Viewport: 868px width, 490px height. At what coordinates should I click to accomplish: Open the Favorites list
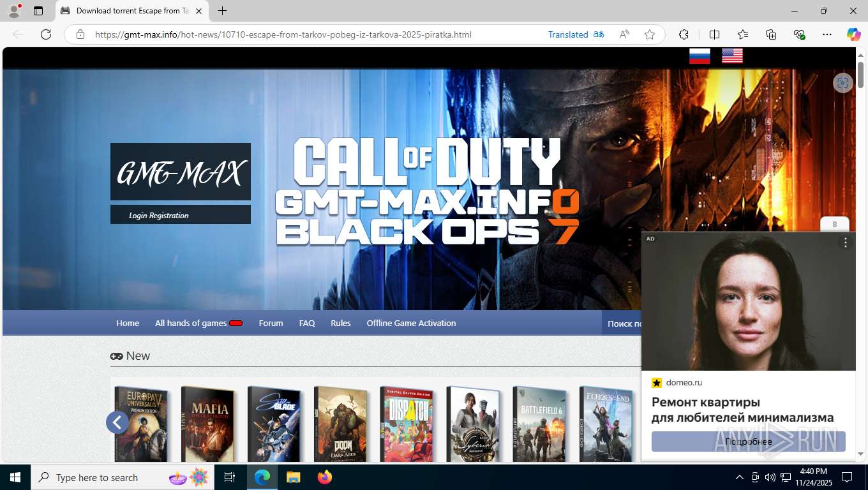click(x=743, y=34)
